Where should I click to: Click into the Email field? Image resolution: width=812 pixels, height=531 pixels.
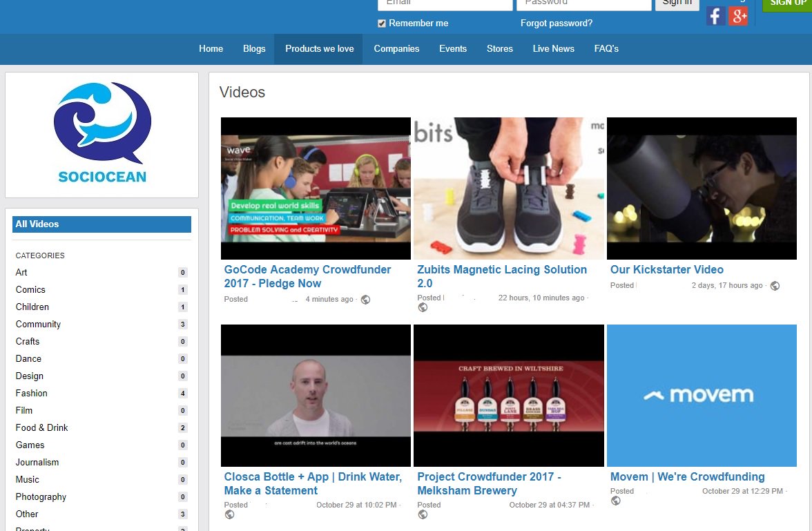point(445,4)
